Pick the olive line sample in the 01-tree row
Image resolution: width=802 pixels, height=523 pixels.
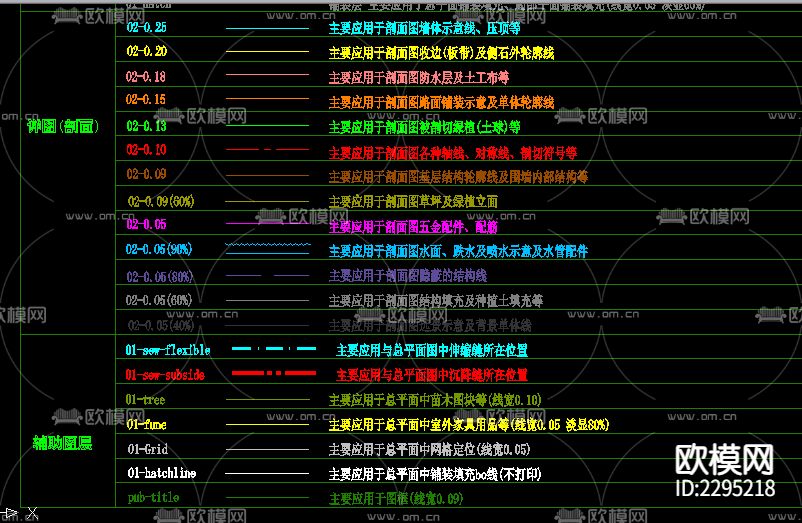pos(268,399)
